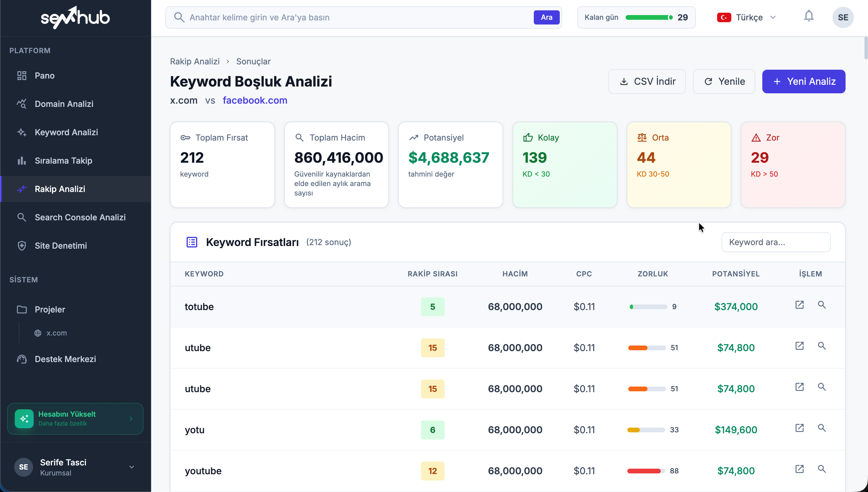Focus the Keyword ara input field

click(x=776, y=242)
